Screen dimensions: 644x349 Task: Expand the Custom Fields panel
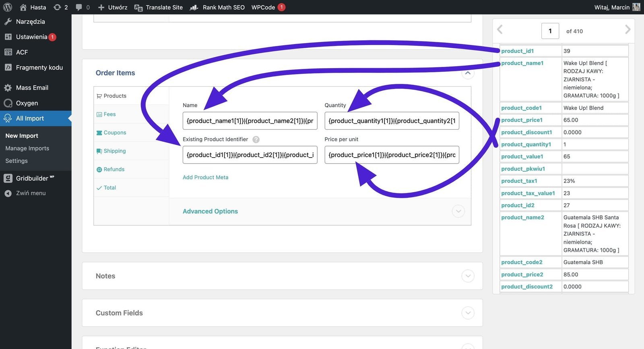click(x=468, y=313)
